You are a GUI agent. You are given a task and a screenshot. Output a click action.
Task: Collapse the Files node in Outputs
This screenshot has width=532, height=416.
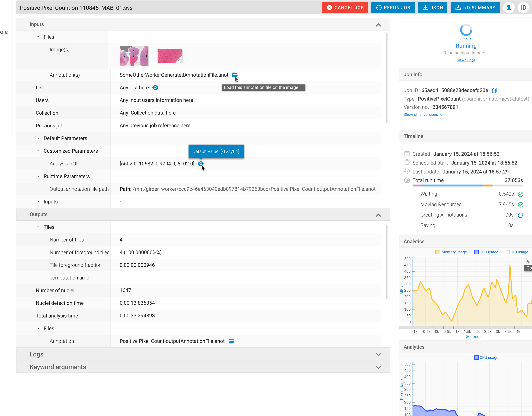(38, 328)
